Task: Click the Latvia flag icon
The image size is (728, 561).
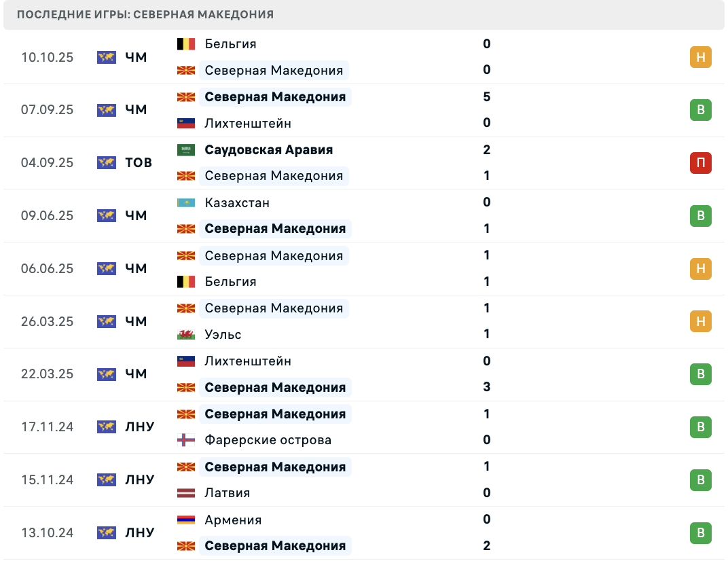Action: 186,493
